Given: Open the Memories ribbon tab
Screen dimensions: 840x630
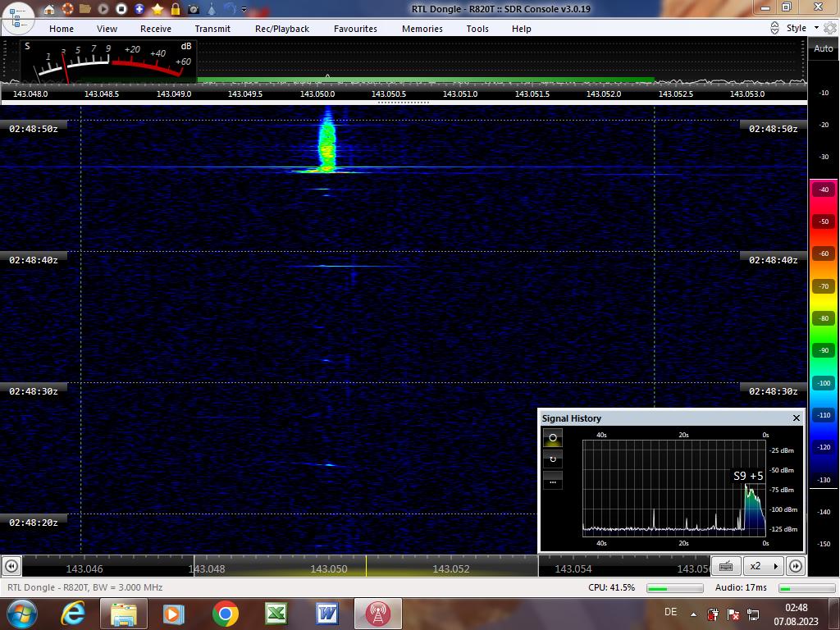Looking at the screenshot, I should [x=422, y=29].
